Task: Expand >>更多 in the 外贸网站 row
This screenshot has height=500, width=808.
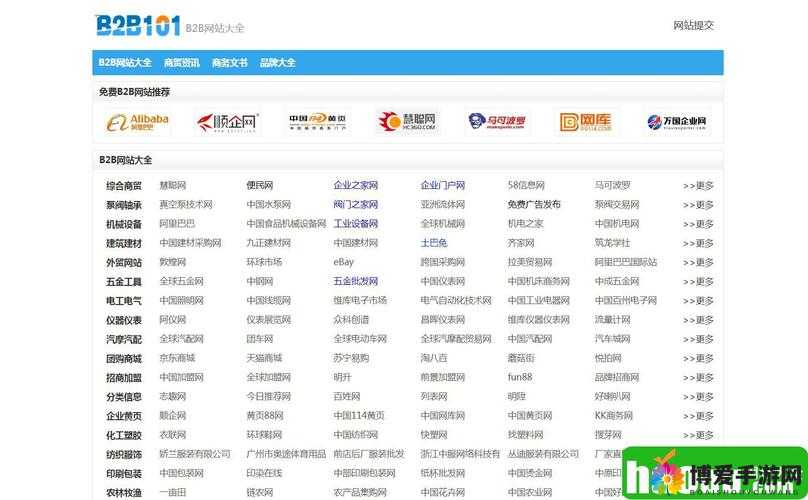Action: 698,262
